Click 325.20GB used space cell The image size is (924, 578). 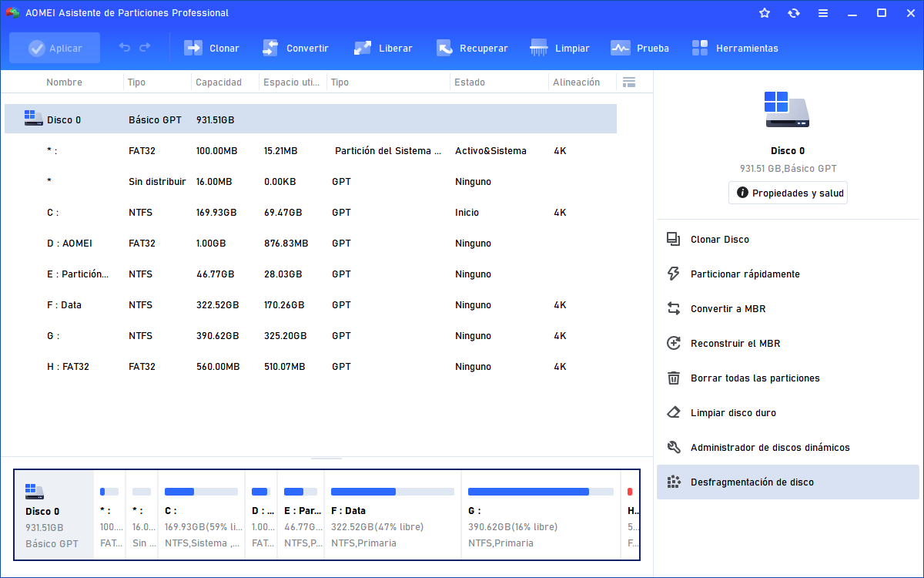coord(285,336)
